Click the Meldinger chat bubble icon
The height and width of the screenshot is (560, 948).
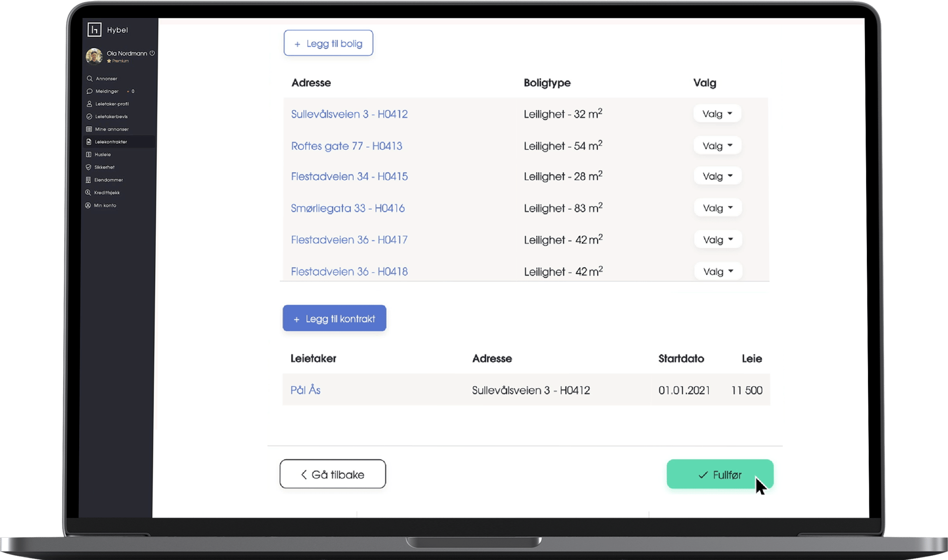(89, 91)
